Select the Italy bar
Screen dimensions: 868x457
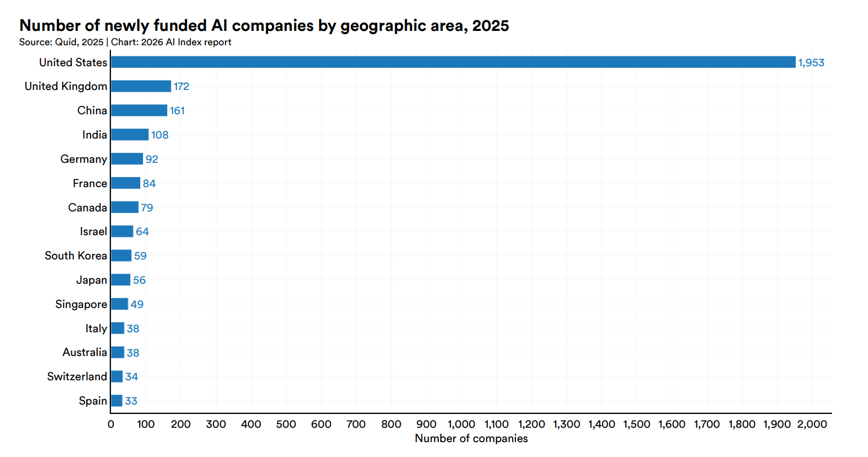coord(118,328)
